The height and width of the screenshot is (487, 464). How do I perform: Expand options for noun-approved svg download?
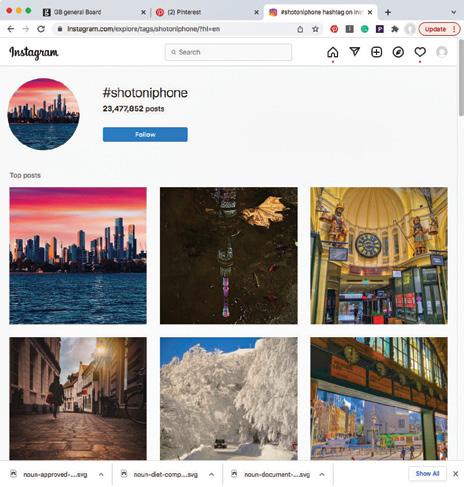click(x=101, y=474)
